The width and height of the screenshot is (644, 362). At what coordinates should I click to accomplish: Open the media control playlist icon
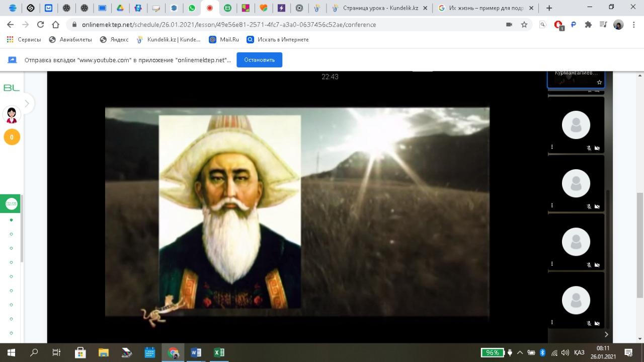click(x=603, y=25)
